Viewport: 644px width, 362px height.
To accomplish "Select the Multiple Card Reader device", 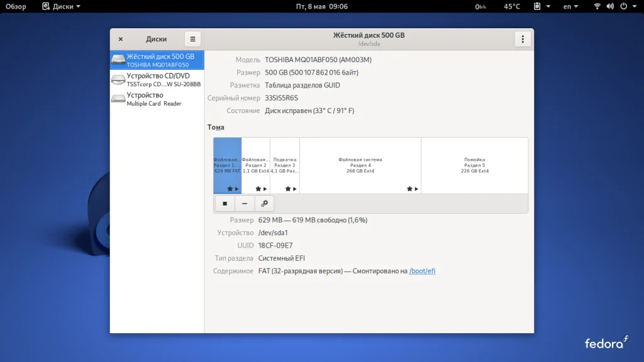I will (x=157, y=99).
